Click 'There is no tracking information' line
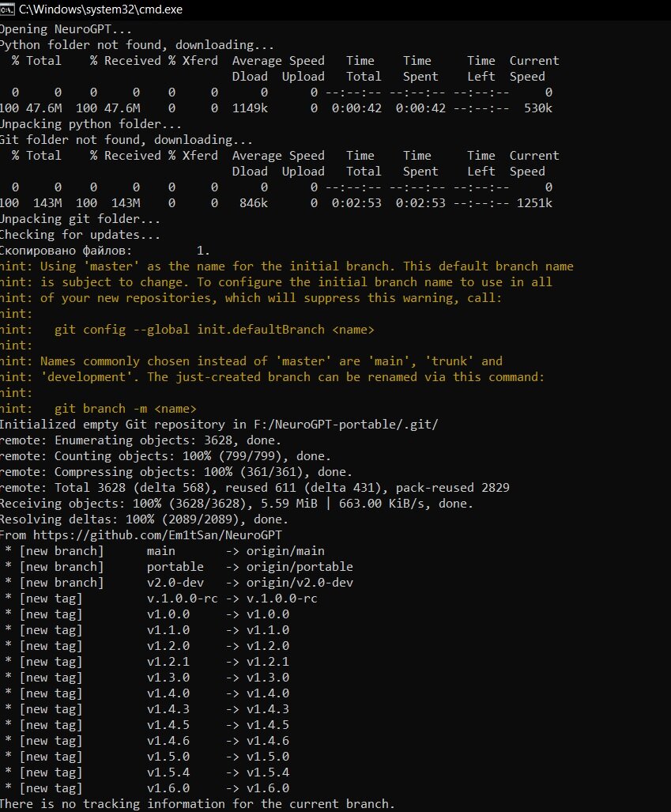Viewport: 671px width, 812px height. pos(198,804)
